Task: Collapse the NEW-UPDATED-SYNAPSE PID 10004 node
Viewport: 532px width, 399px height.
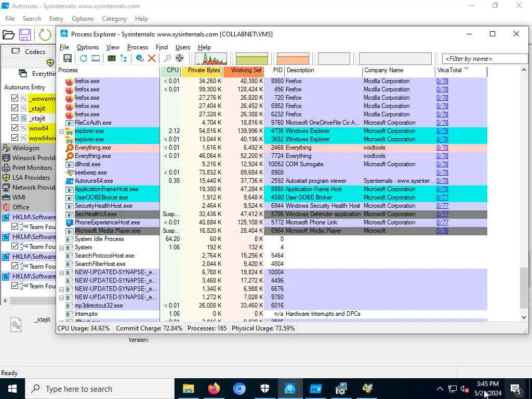Action: 61,272
